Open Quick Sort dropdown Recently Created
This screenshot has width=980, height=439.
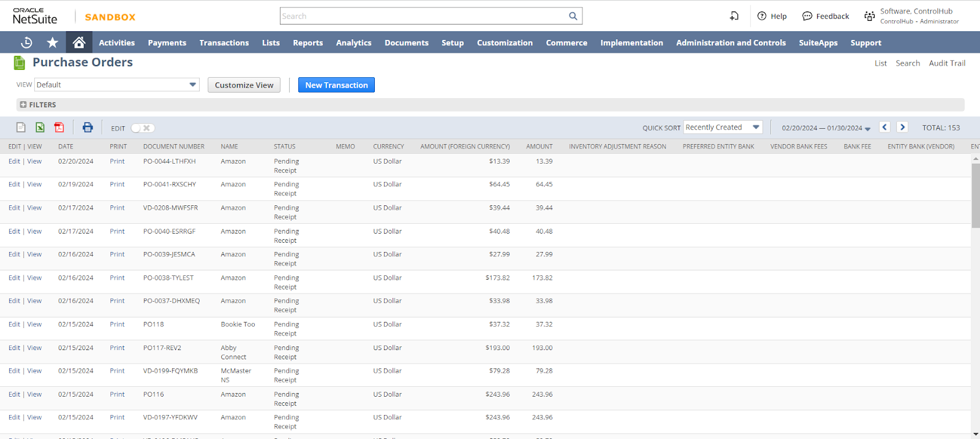(723, 128)
